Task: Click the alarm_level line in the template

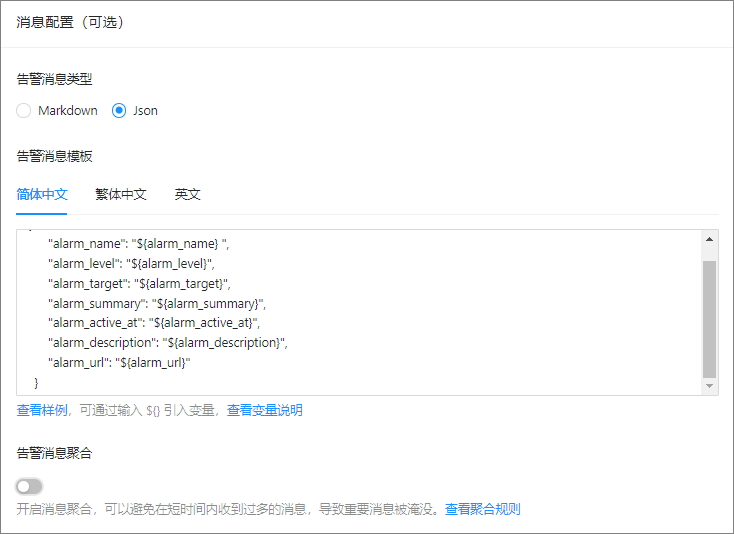Action: (131, 263)
